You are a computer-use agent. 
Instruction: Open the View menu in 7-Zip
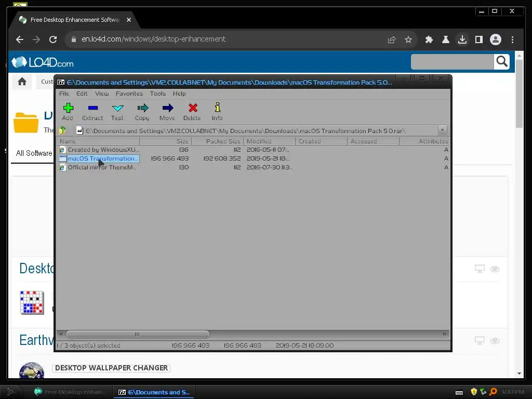pos(102,94)
